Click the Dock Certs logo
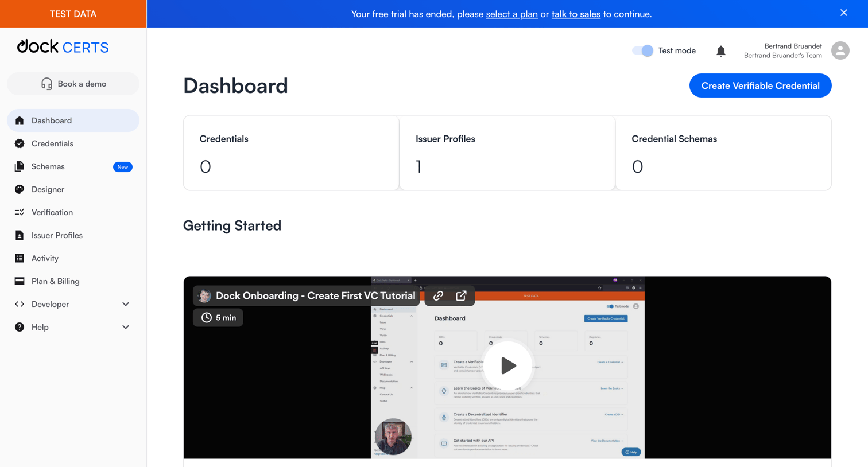 [63, 46]
